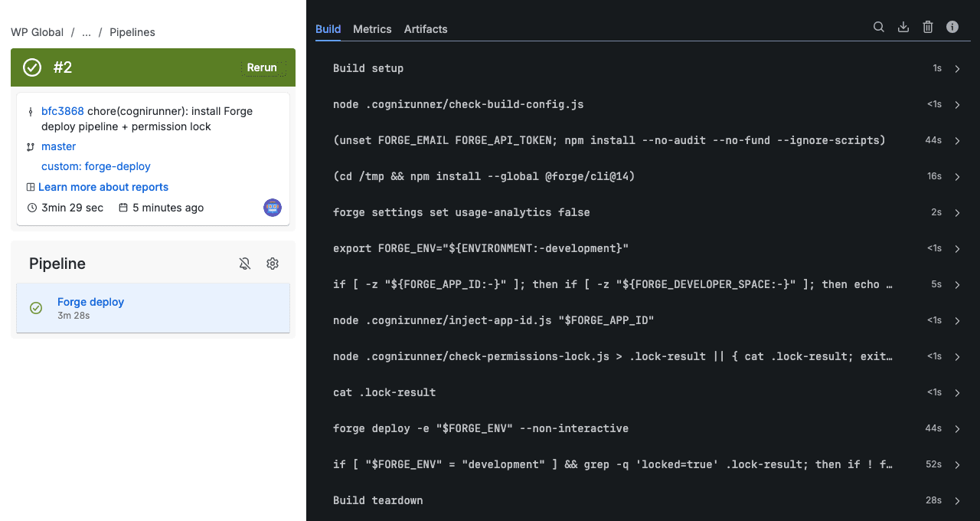The width and height of the screenshot is (980, 521).
Task: Expand the FORGE_APP_ID check step chevron
Action: [958, 284]
